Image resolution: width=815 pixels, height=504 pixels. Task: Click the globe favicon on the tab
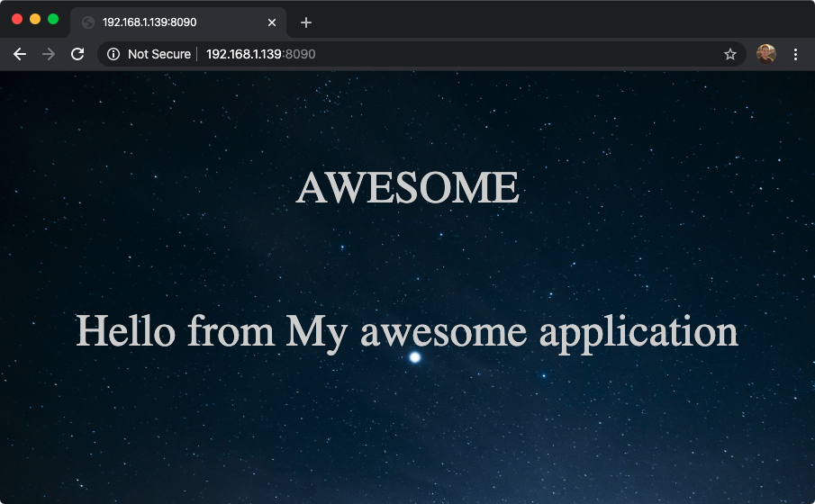click(88, 22)
